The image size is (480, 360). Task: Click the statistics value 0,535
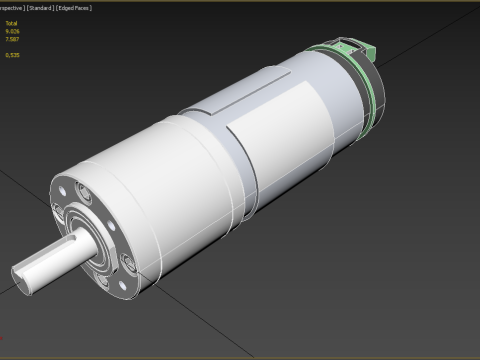[x=12, y=55]
